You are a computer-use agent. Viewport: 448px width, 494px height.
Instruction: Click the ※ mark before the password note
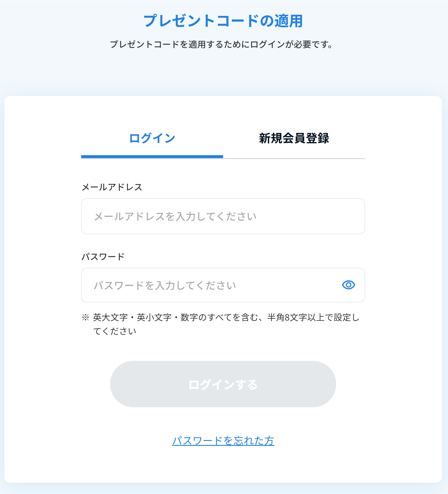pyautogui.click(x=85, y=317)
